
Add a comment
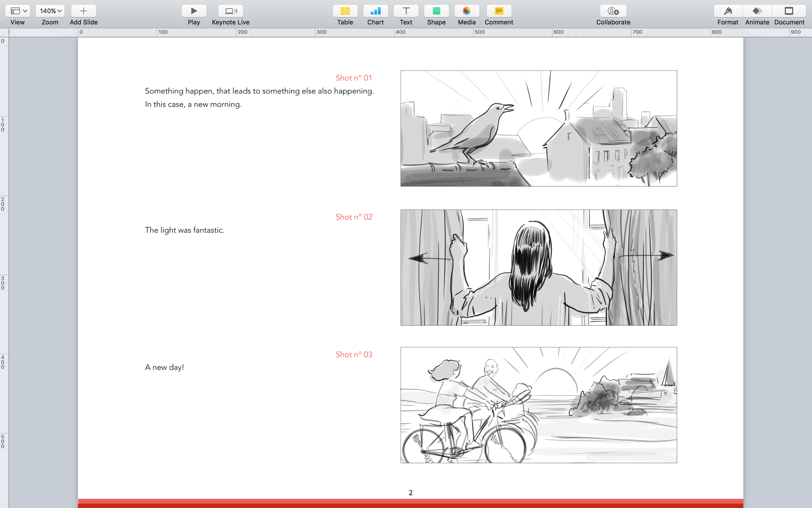point(499,11)
